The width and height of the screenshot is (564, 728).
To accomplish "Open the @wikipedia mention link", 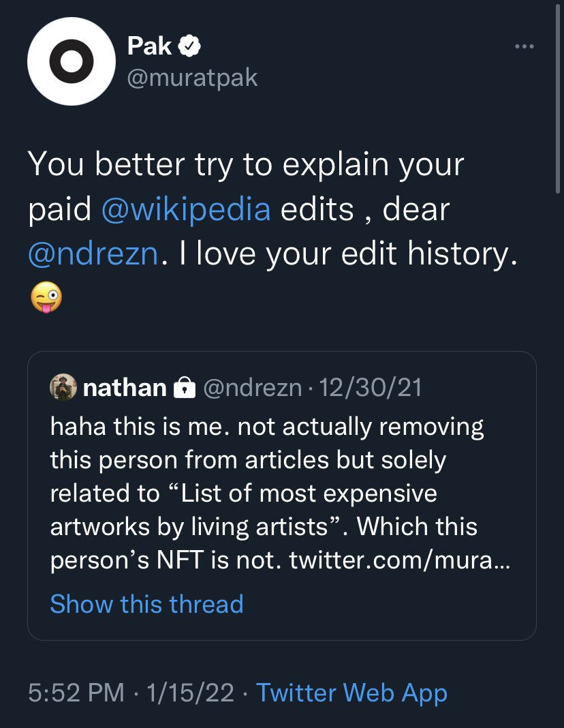I will [x=186, y=209].
